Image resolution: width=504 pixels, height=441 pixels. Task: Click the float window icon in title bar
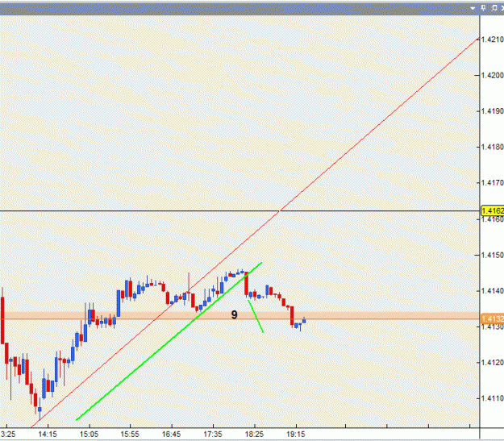(494, 8)
